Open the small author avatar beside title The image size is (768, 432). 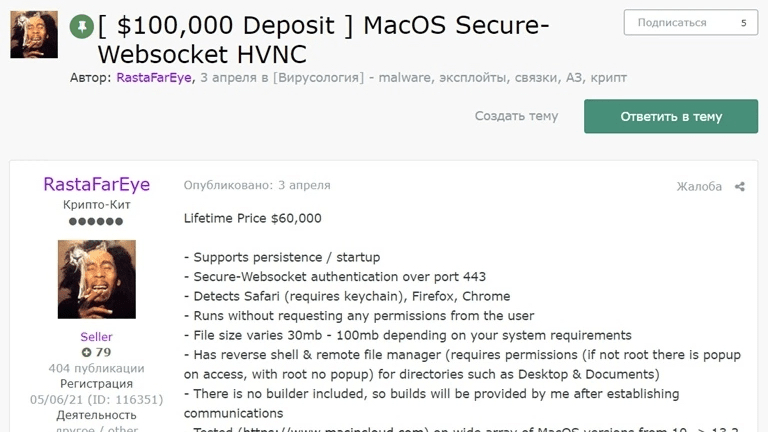(33, 35)
